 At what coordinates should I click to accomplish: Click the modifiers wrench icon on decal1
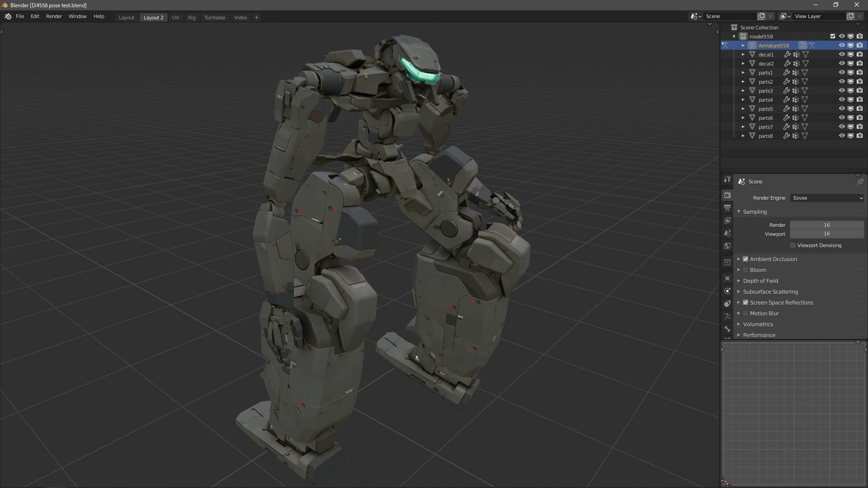(x=787, y=55)
